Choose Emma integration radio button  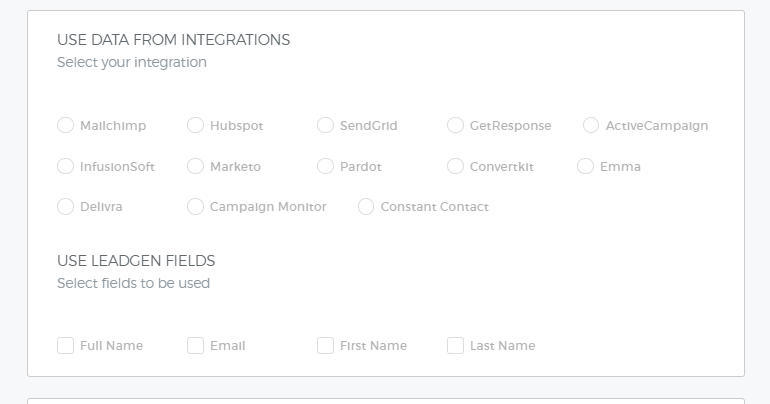point(586,166)
